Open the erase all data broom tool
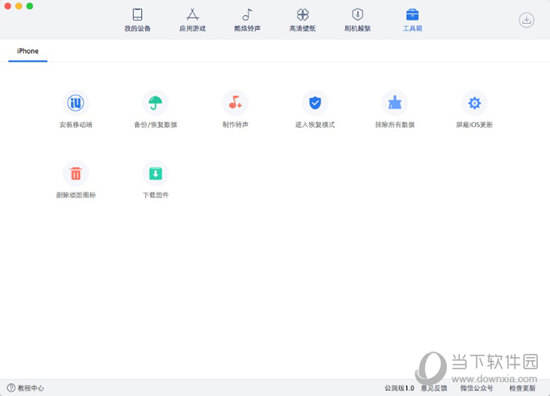 [x=395, y=109]
